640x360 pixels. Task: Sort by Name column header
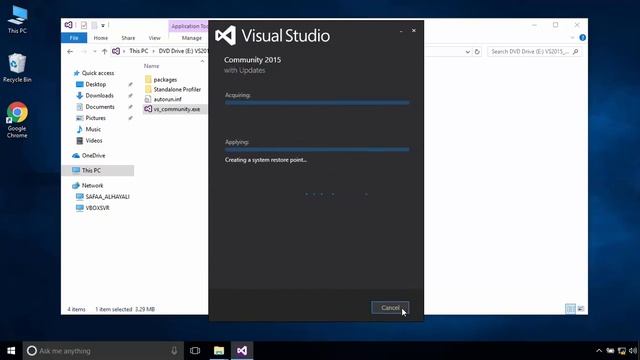pyautogui.click(x=151, y=66)
